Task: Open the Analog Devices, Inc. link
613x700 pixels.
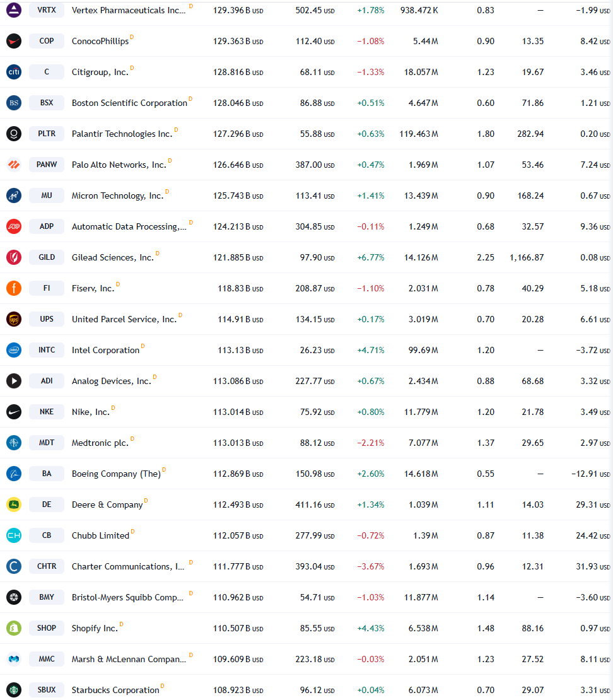Action: coord(112,382)
